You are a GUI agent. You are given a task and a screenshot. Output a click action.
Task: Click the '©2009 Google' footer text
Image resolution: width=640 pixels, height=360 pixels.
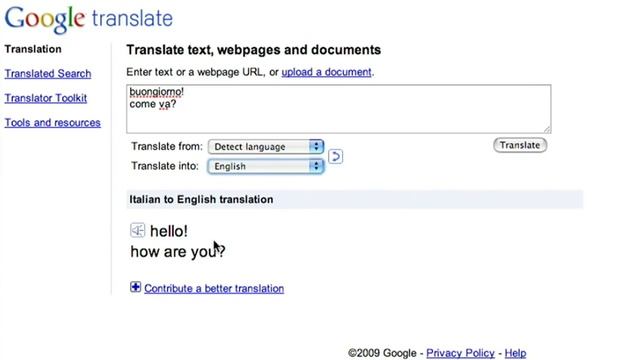tap(382, 353)
